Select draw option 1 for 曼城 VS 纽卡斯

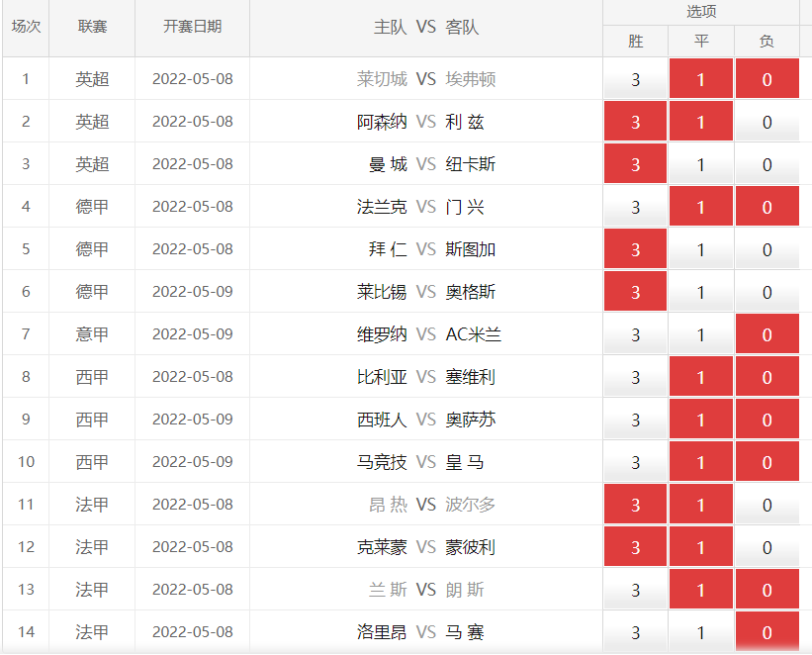[x=701, y=164]
